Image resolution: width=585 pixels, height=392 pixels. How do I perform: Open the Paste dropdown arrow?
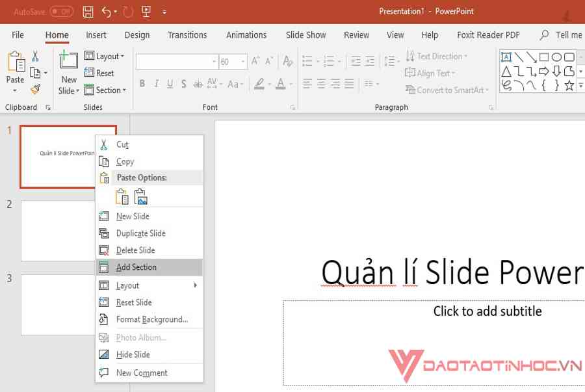coord(15,90)
